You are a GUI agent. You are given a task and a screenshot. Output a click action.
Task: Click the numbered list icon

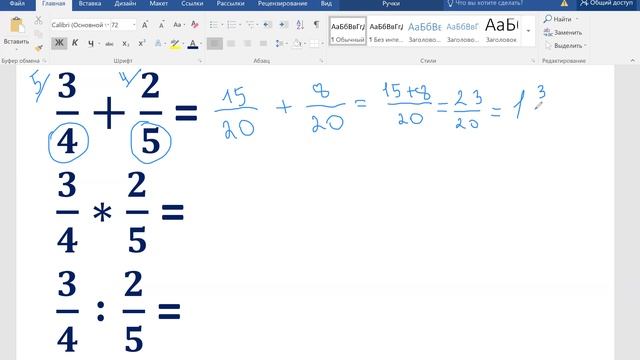231,25
